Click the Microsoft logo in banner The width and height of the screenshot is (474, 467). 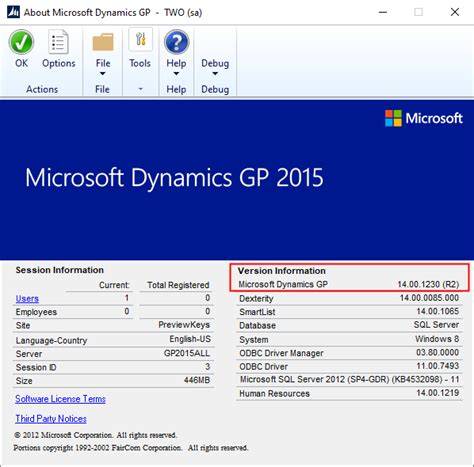point(424,118)
